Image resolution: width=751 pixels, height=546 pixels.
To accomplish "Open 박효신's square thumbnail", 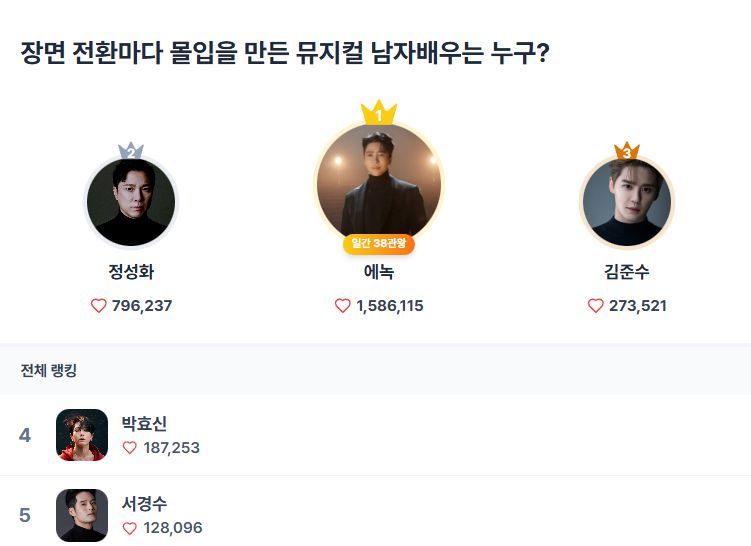I will coord(82,435).
